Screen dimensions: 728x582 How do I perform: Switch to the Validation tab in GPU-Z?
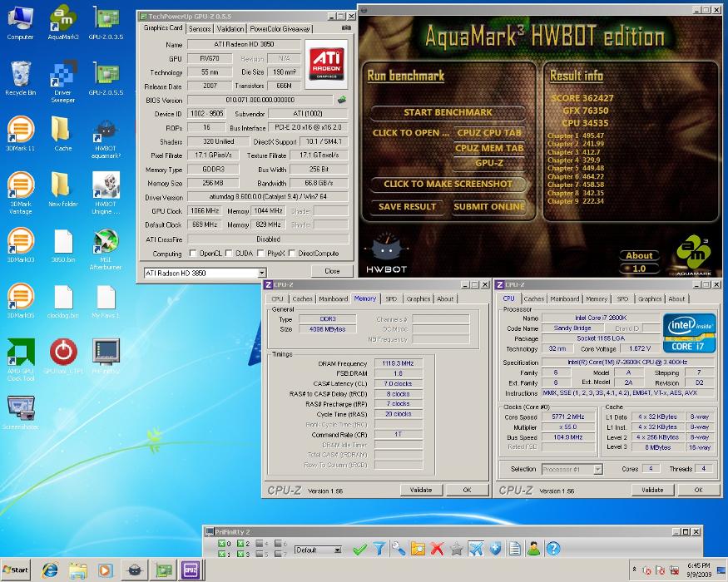tap(230, 29)
